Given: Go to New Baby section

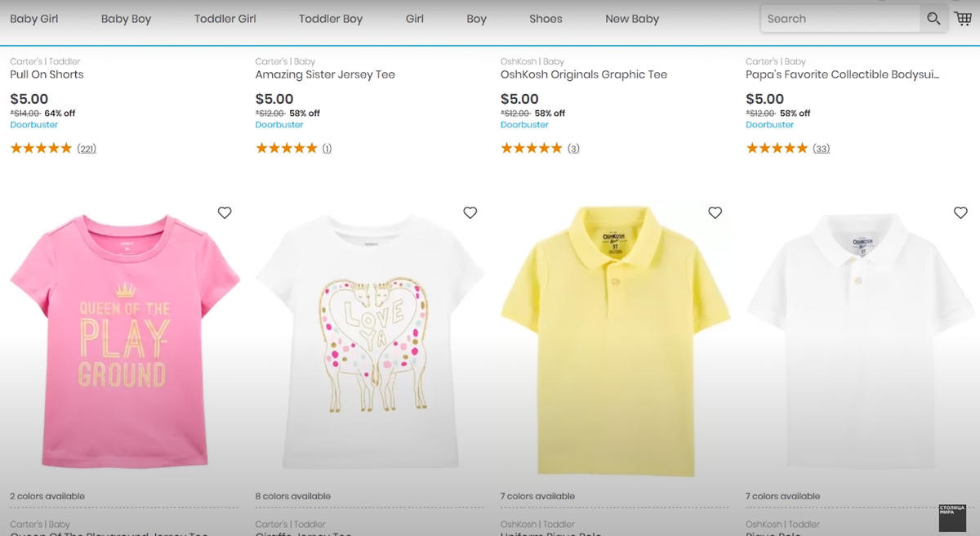Looking at the screenshot, I should [632, 19].
